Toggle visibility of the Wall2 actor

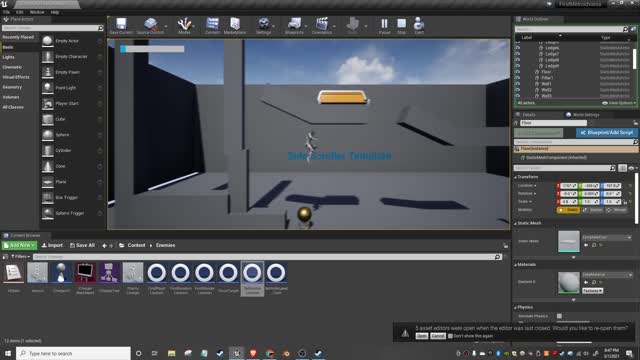click(x=518, y=90)
